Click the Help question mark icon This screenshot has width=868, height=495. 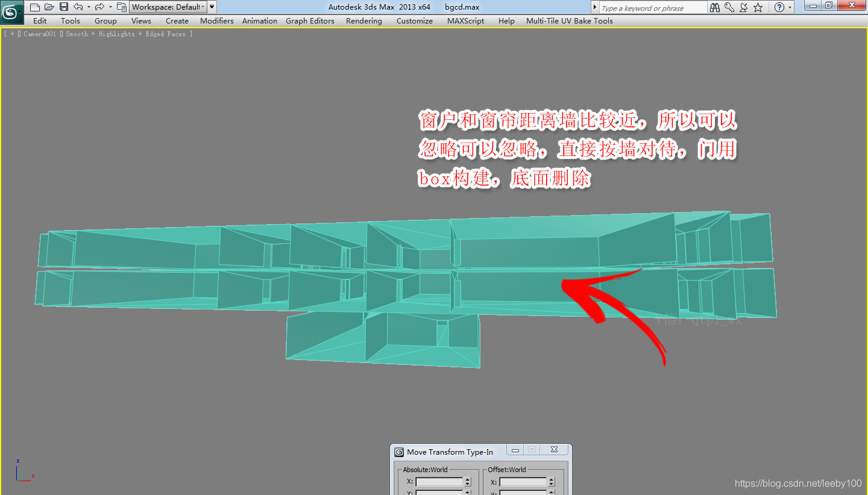click(x=779, y=7)
